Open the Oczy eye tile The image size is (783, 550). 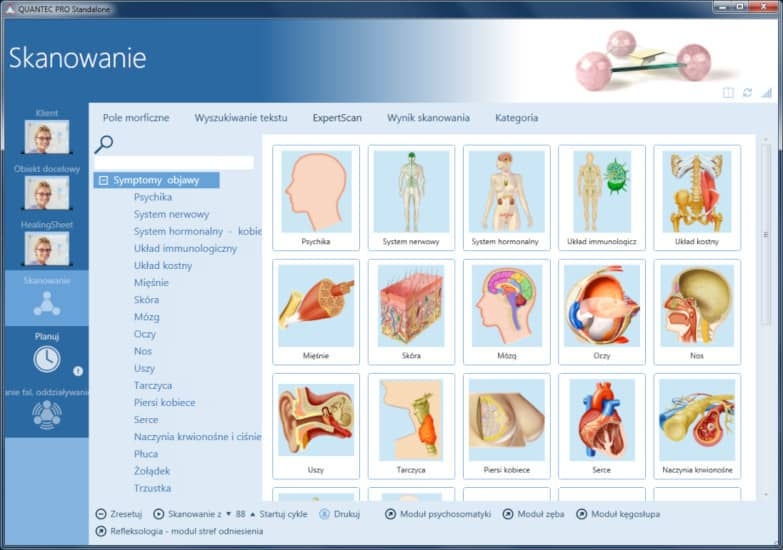(x=601, y=311)
